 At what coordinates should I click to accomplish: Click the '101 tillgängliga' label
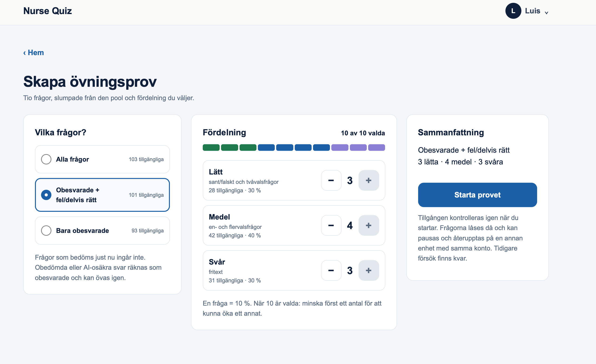click(146, 195)
